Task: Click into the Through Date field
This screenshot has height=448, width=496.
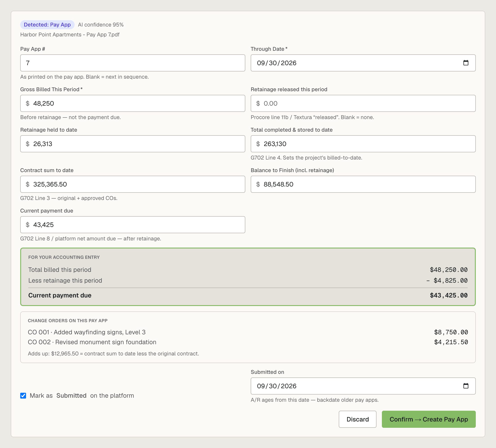Action: pyautogui.click(x=363, y=63)
